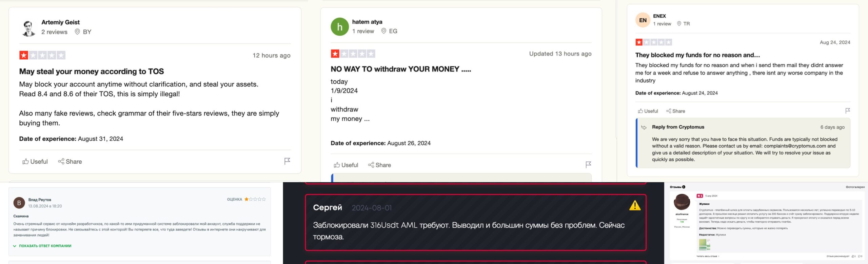Open the review titled NO WAY TO withdraw YOUR MONEY

click(x=401, y=69)
